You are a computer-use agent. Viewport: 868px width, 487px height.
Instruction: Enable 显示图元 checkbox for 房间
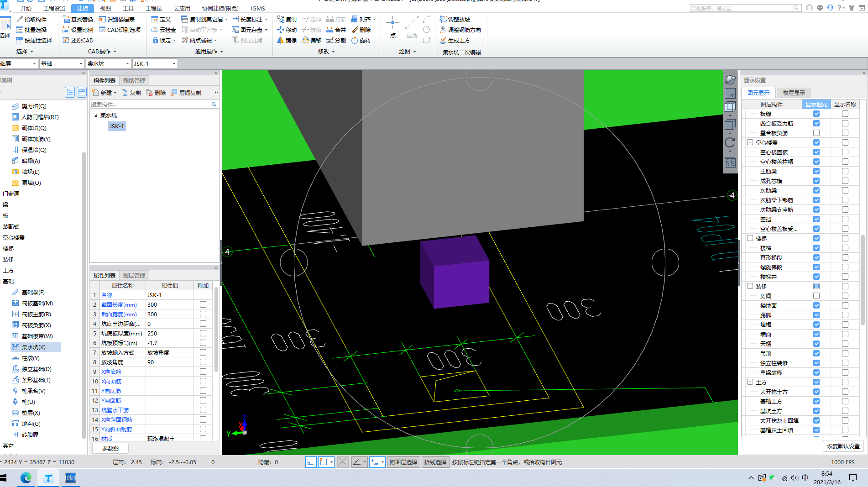816,296
